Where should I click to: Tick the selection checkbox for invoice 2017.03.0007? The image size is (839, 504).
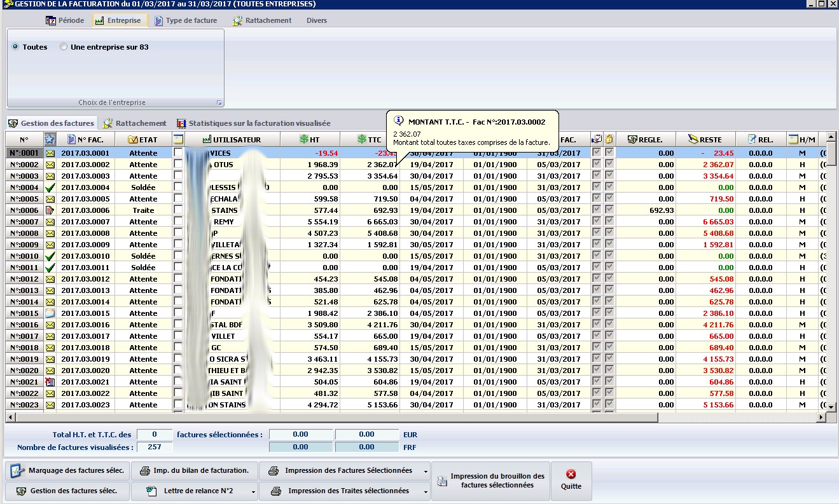click(x=178, y=222)
